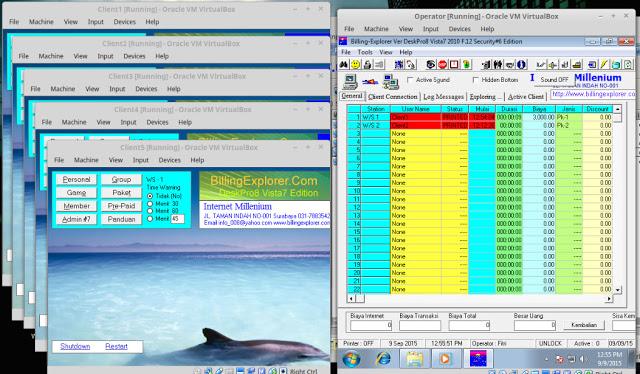
Task: Select the Menit 60 radio button
Action: point(150,211)
